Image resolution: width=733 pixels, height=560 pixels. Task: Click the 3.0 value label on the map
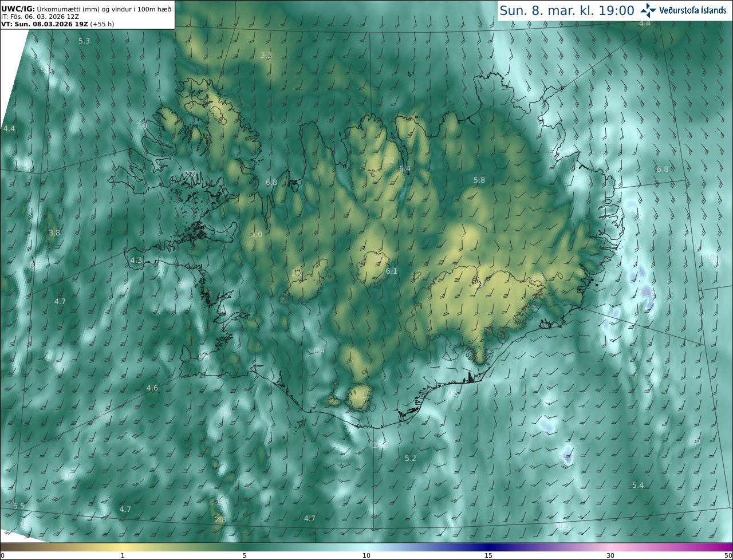257,234
